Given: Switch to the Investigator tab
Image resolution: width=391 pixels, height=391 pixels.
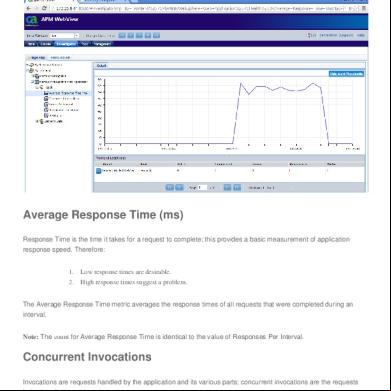Looking at the screenshot, I should (x=66, y=44).
